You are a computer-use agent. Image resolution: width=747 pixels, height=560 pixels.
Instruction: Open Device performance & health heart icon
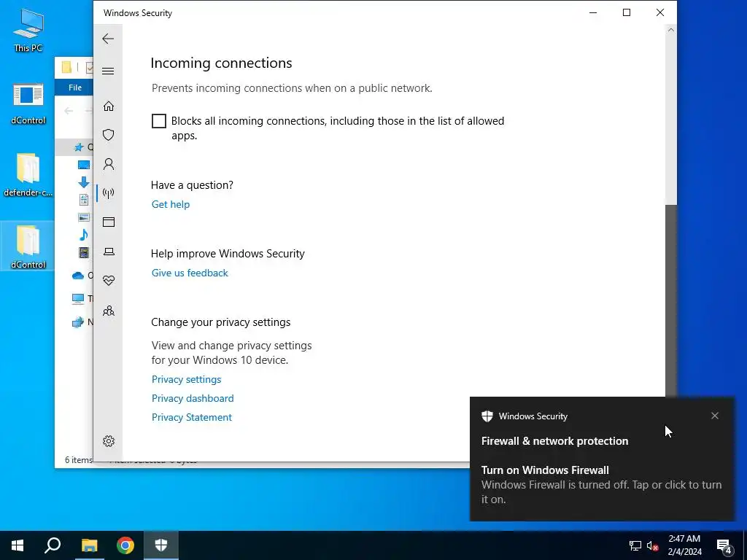point(109,281)
